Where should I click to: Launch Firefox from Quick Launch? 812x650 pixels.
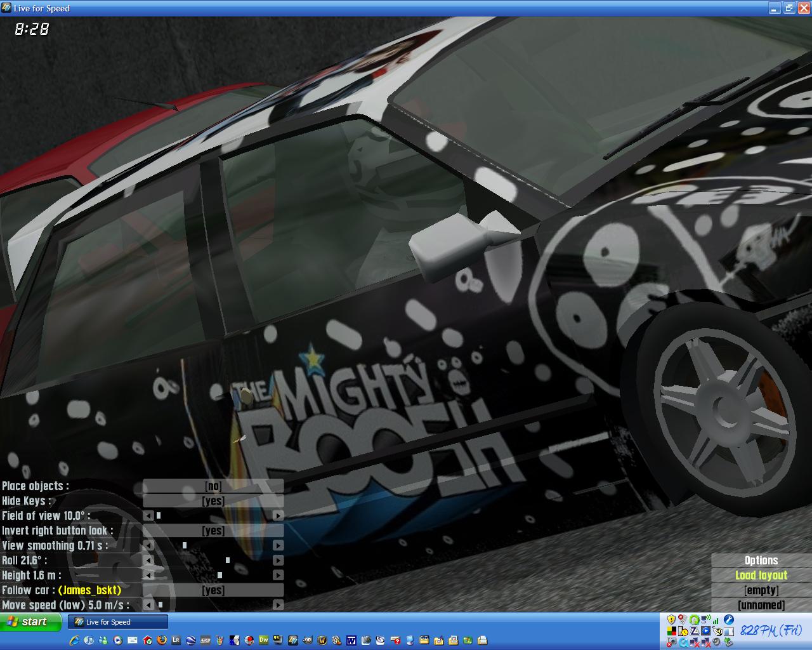162,640
